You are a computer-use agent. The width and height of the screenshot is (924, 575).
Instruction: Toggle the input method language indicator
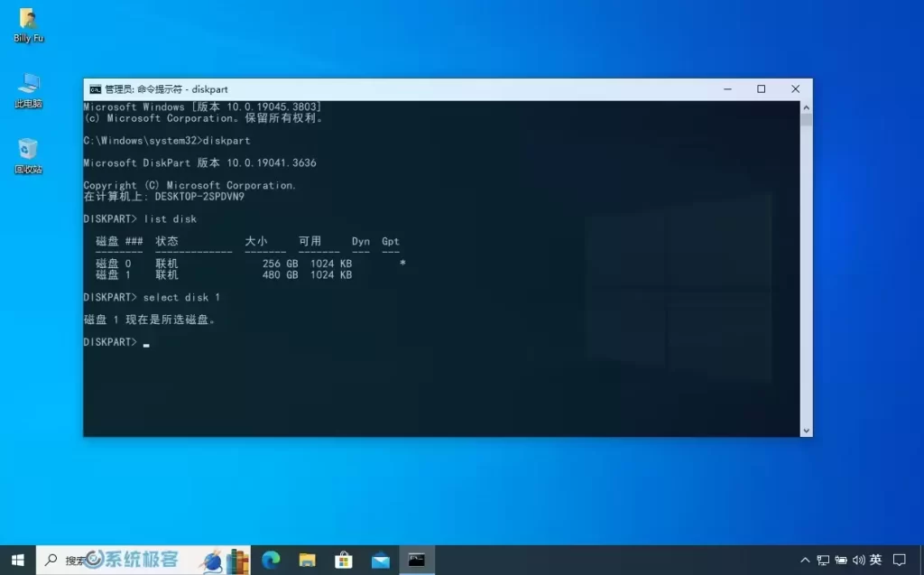(x=875, y=560)
